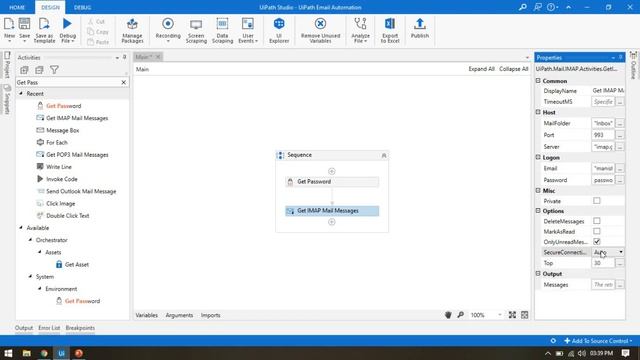
Task: Run Analyze File
Action: (x=360, y=30)
